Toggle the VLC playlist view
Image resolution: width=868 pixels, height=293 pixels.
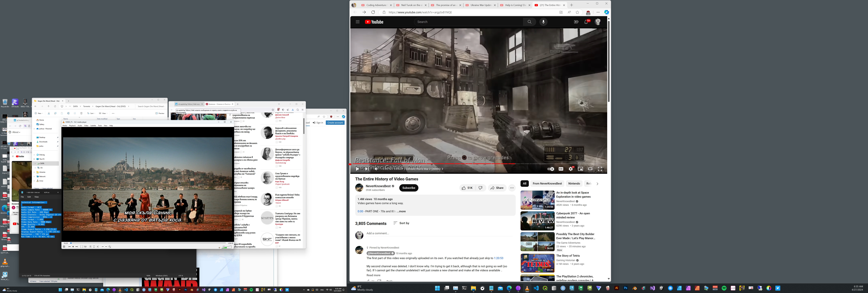90,246
